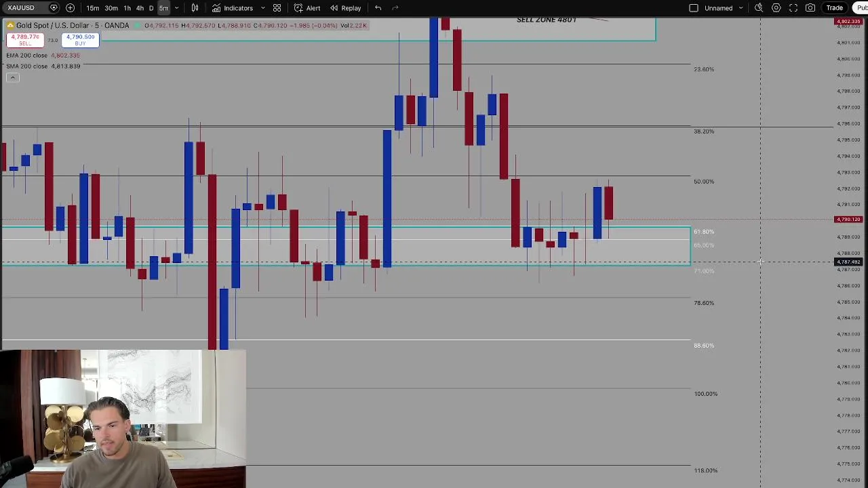
Task: Collapse the indicator legend chevron
Action: click(x=12, y=78)
